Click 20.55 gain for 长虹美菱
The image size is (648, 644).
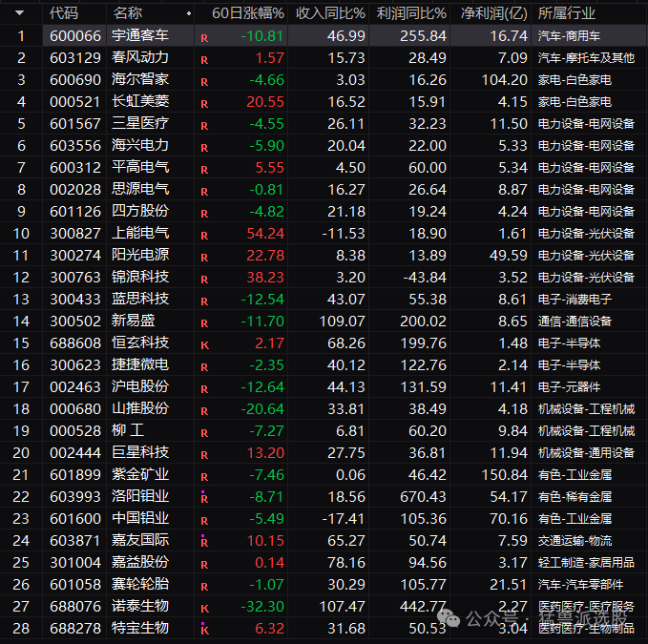[265, 102]
